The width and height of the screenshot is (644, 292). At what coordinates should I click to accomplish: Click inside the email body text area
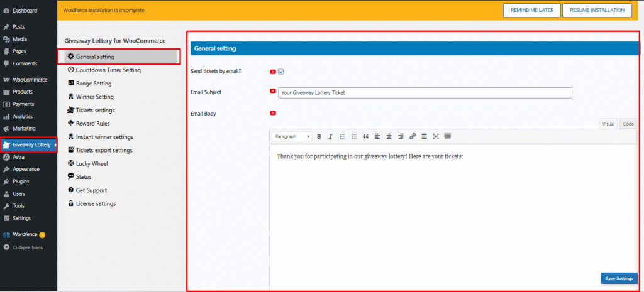(x=454, y=217)
